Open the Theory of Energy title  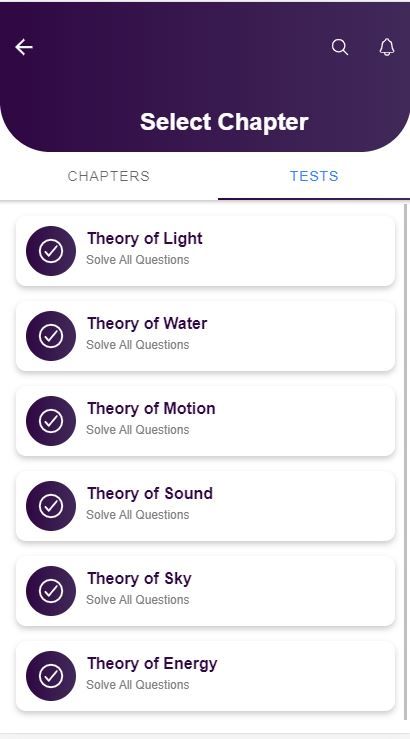click(152, 664)
